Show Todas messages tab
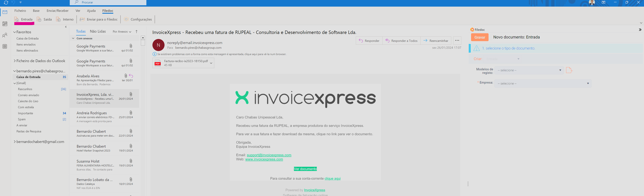Screen dimensions: 644x196 click(81, 31)
